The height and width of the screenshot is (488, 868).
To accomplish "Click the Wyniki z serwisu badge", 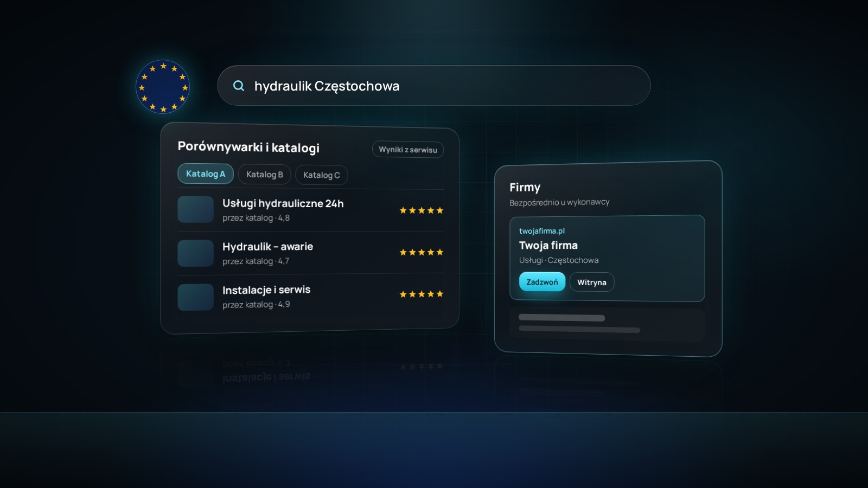I will tap(408, 150).
